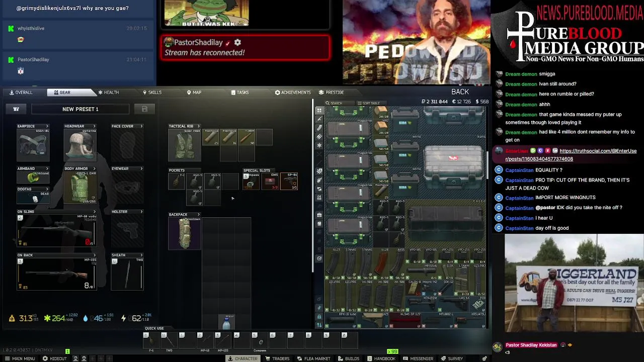Toggle the stash pin icon
The image size is (644, 362).
pyautogui.click(x=319, y=308)
